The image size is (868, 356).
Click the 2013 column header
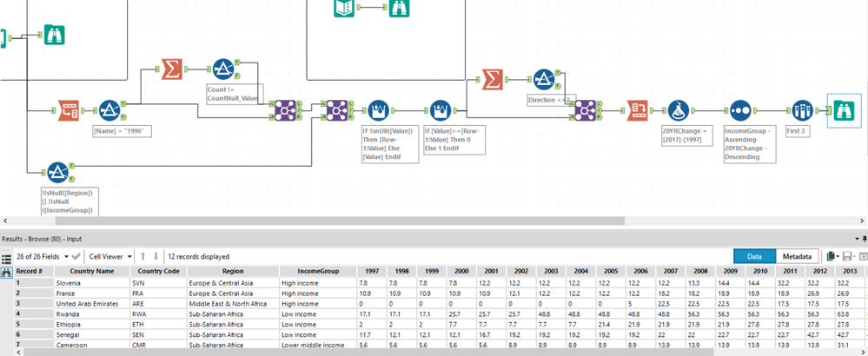tap(851, 272)
